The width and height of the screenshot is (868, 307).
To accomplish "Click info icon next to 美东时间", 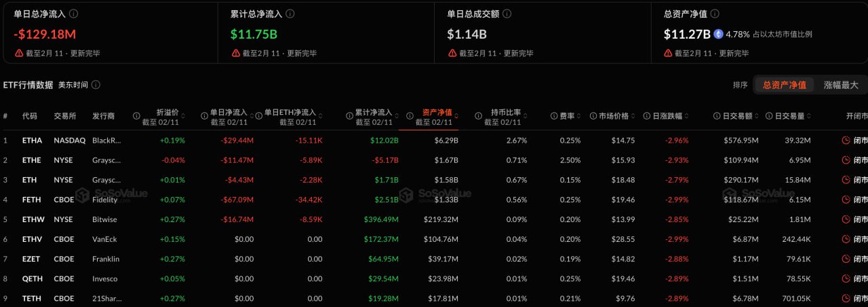I will (96, 85).
